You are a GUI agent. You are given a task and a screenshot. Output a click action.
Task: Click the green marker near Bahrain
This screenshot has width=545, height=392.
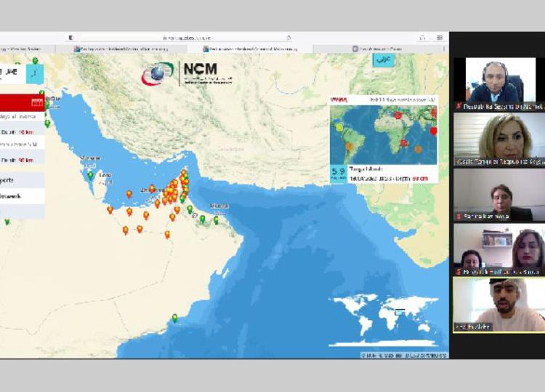90,174
